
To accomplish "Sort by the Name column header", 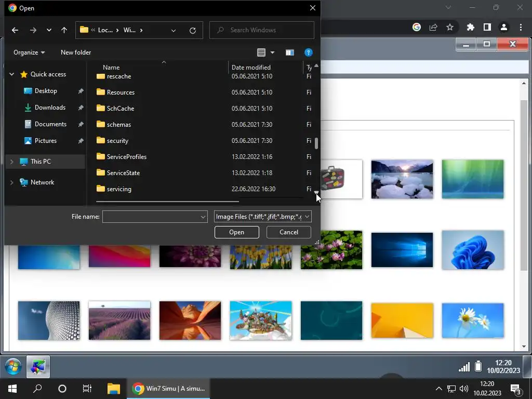I will [111, 67].
